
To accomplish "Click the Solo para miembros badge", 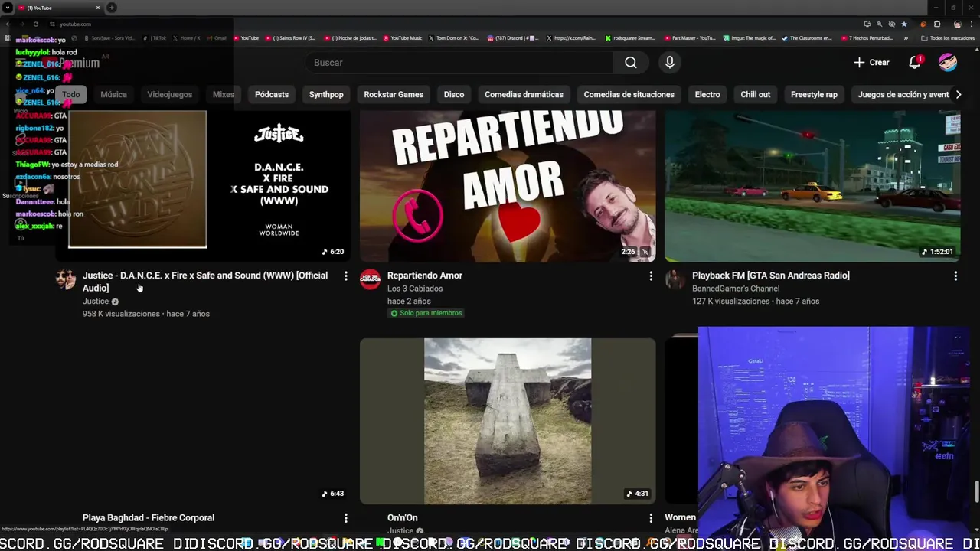I will (426, 313).
